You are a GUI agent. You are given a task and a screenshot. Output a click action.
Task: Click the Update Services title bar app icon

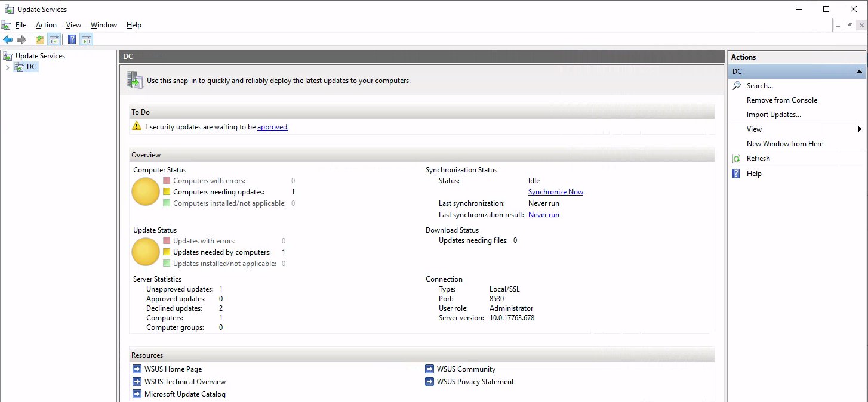(x=9, y=9)
